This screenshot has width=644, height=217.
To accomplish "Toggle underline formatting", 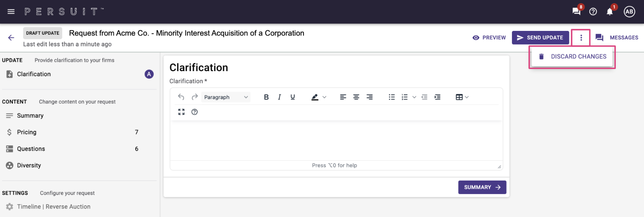I will (293, 97).
